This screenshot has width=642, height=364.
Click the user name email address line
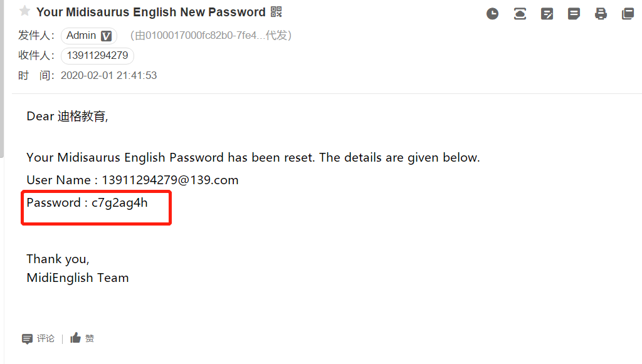[x=132, y=180]
